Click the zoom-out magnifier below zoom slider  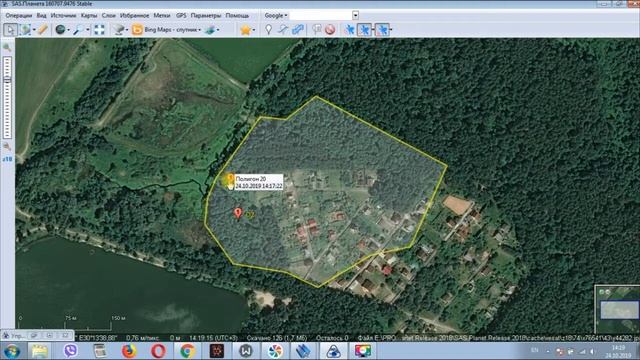7,147
